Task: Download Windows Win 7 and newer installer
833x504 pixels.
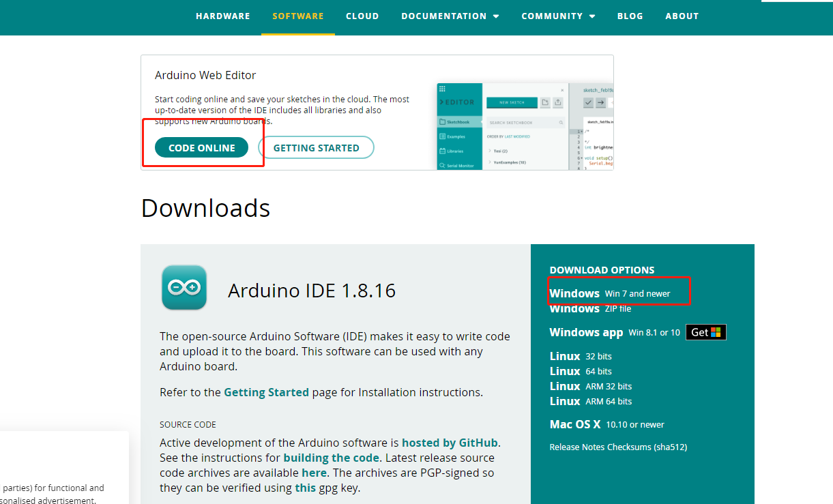Action: pos(610,293)
